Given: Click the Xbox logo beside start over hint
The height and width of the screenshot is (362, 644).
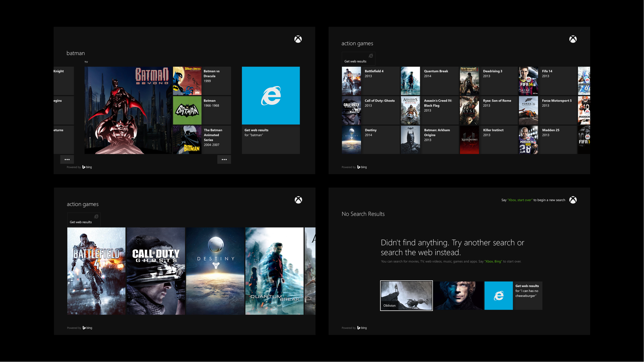Looking at the screenshot, I should (x=573, y=200).
